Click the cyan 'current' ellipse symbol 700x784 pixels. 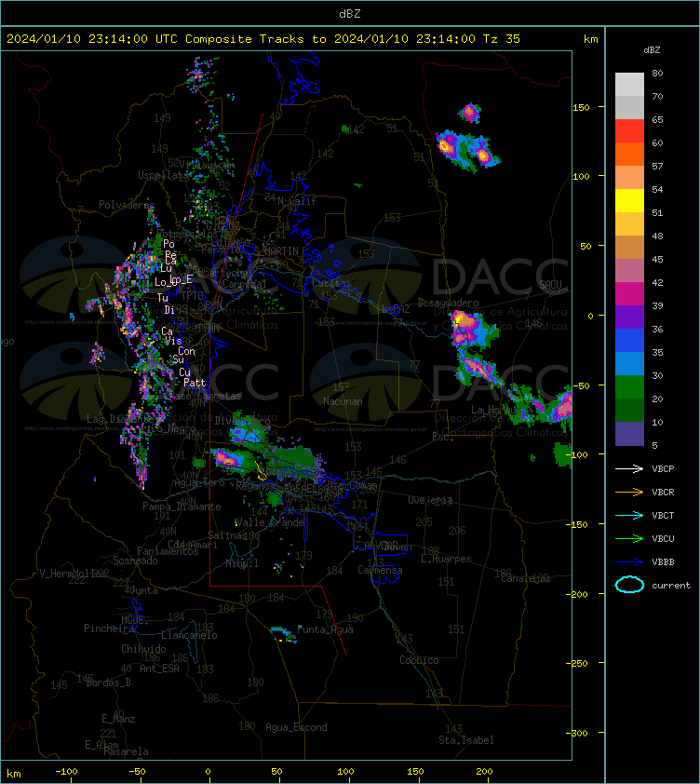pyautogui.click(x=629, y=585)
